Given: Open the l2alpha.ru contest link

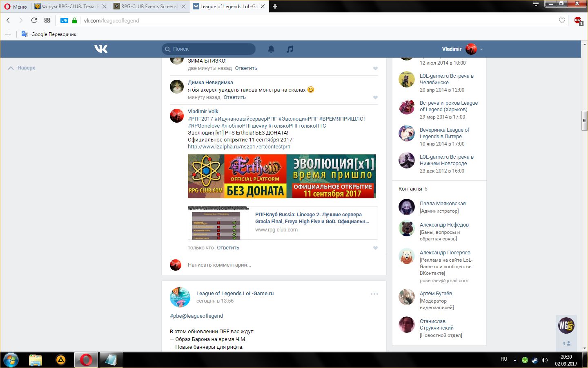Looking at the screenshot, I should (x=239, y=146).
